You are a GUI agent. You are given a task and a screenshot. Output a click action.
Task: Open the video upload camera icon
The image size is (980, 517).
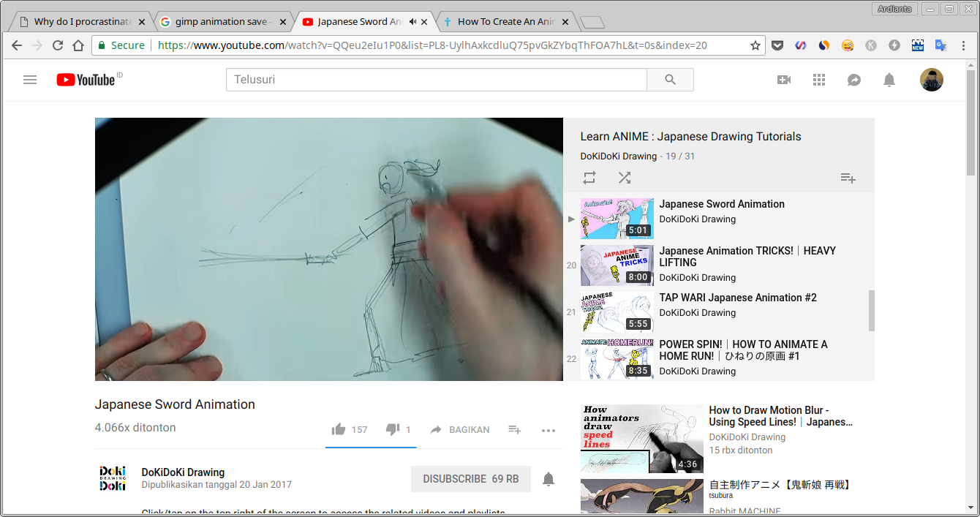point(783,80)
